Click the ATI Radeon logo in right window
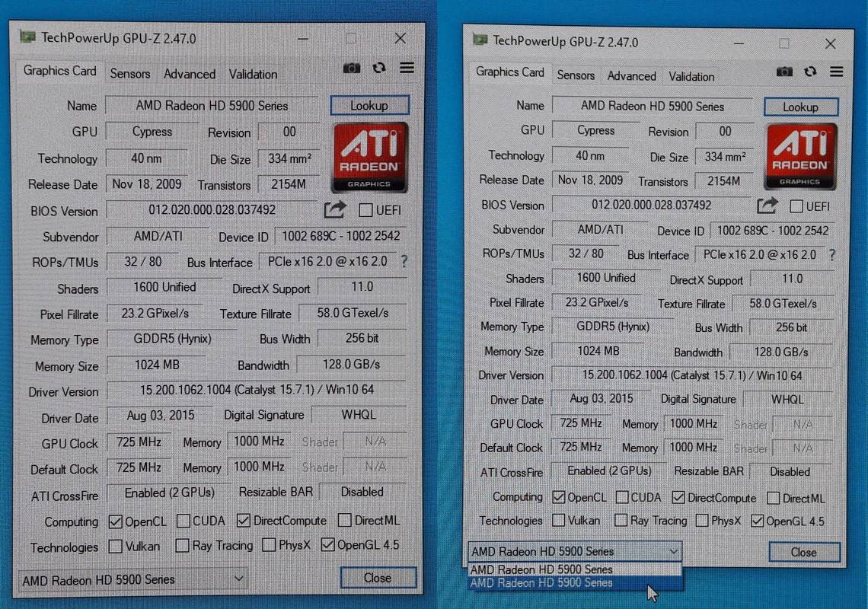 (x=800, y=157)
